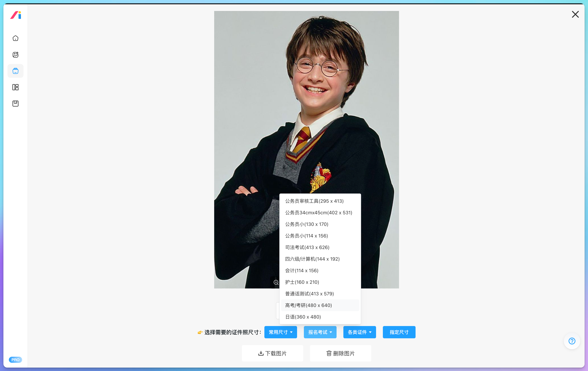Select 司法考试(413 x 626)
The height and width of the screenshot is (371, 588).
(x=320, y=247)
